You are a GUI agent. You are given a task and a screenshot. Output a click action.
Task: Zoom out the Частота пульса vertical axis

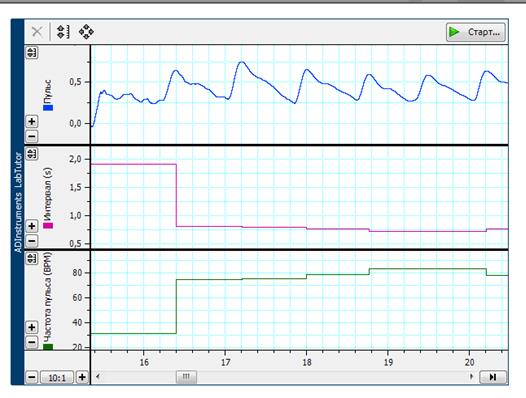point(32,342)
